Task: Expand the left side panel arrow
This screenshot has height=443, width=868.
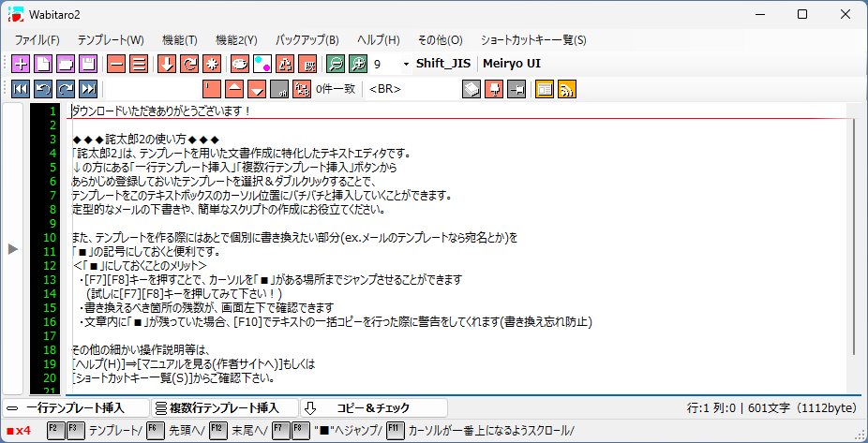Action: pos(12,248)
